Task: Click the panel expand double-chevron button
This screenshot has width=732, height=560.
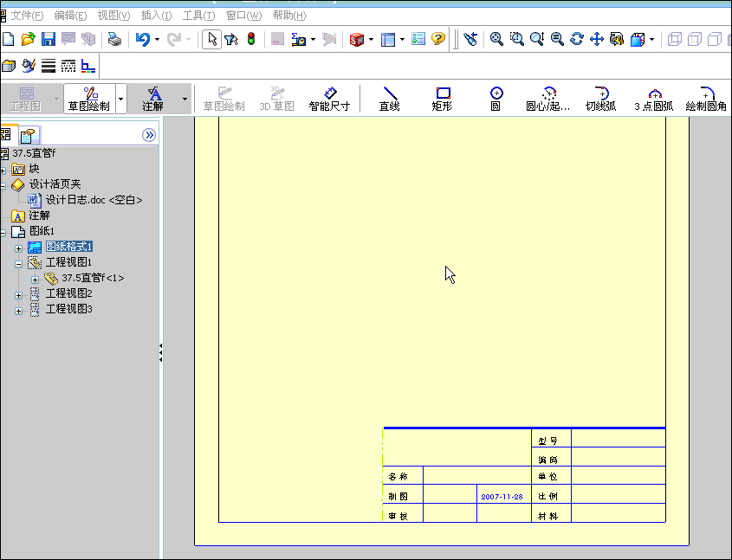Action: click(149, 135)
